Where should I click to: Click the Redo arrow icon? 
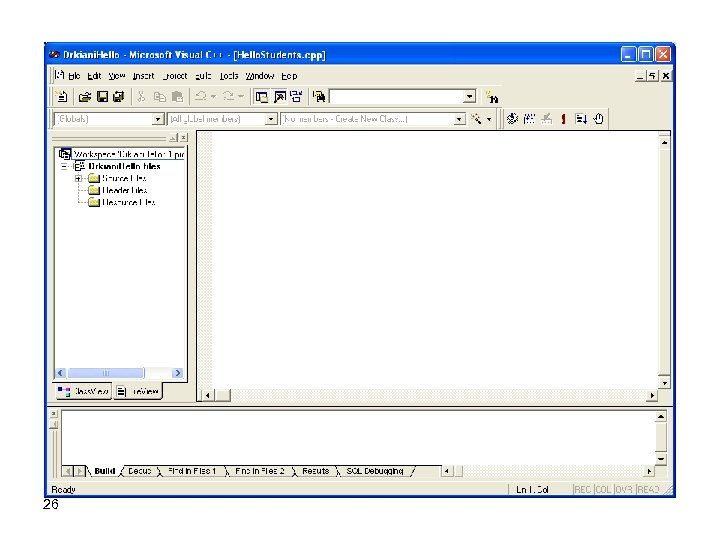coord(228,96)
